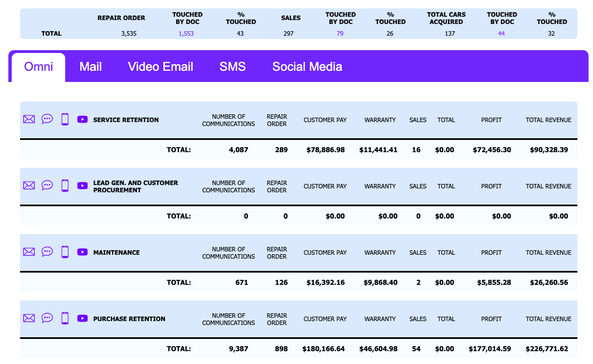The image size is (593, 364).
Task: Click the video icon in Purchase Retention row
Action: [82, 318]
